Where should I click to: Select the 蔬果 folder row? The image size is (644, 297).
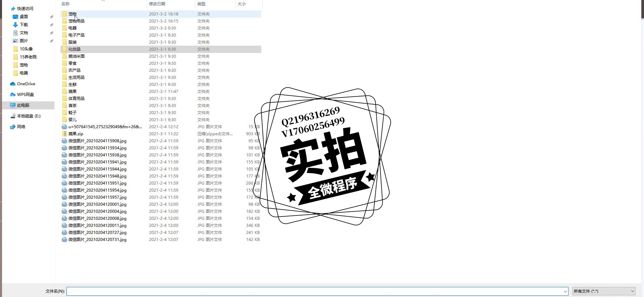[x=161, y=92]
